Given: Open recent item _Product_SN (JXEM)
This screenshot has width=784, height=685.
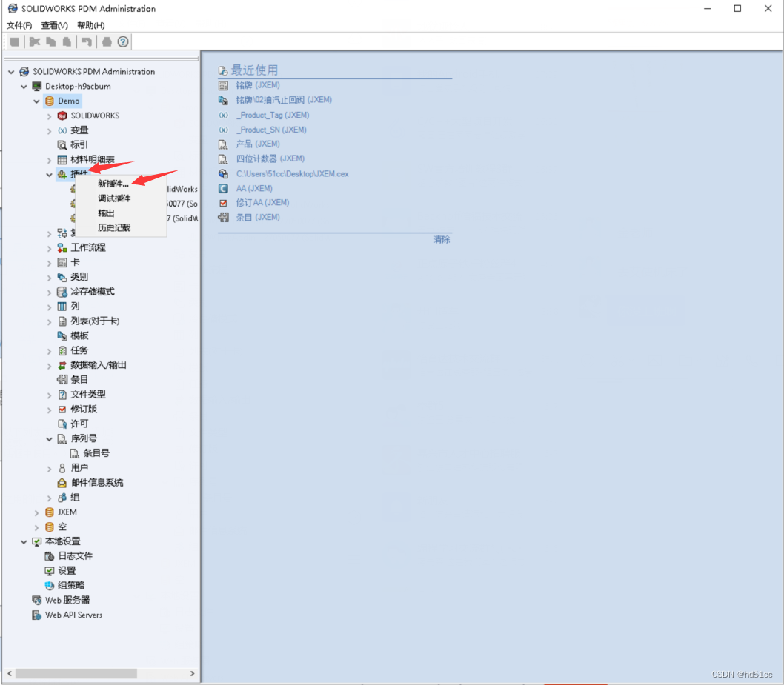Looking at the screenshot, I should pos(271,130).
